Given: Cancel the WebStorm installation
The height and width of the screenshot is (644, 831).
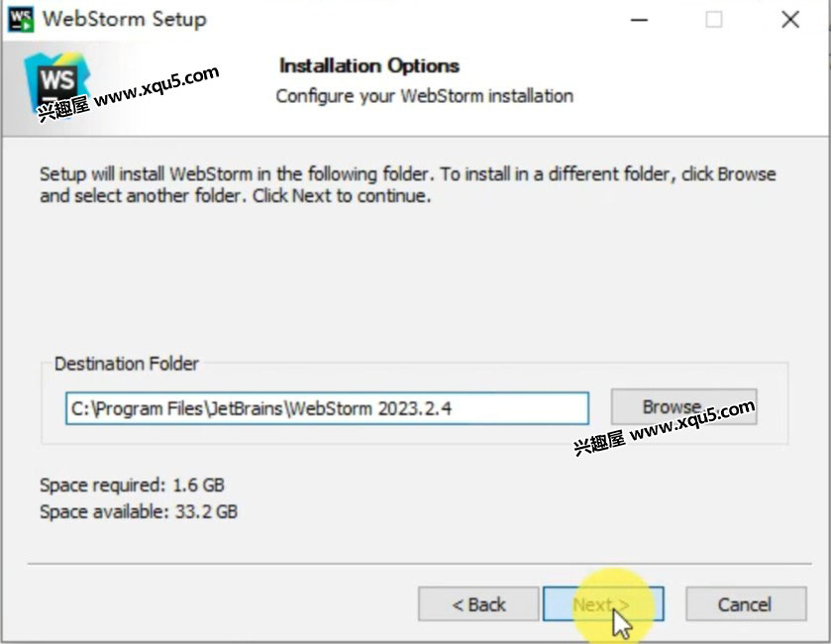Looking at the screenshot, I should click(x=746, y=603).
